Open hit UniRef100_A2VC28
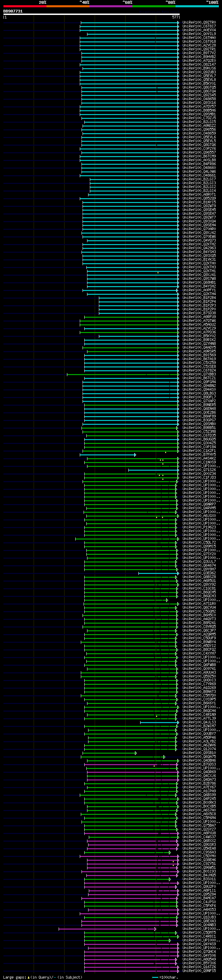This screenshot has height=980, width=222. 199,45
